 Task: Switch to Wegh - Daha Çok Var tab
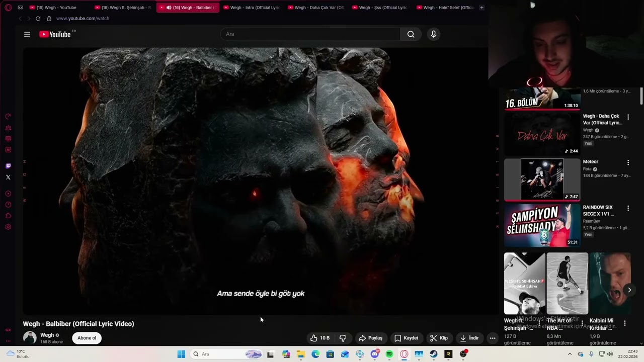pyautogui.click(x=315, y=8)
